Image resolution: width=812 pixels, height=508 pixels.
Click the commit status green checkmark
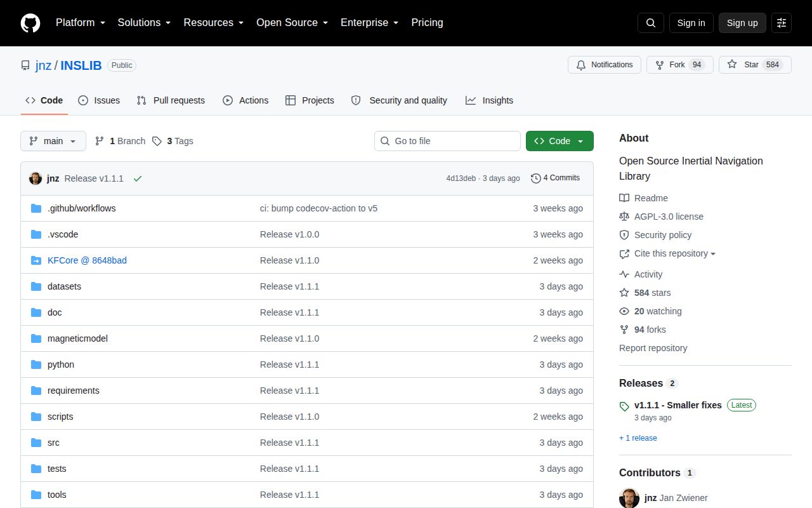click(138, 178)
